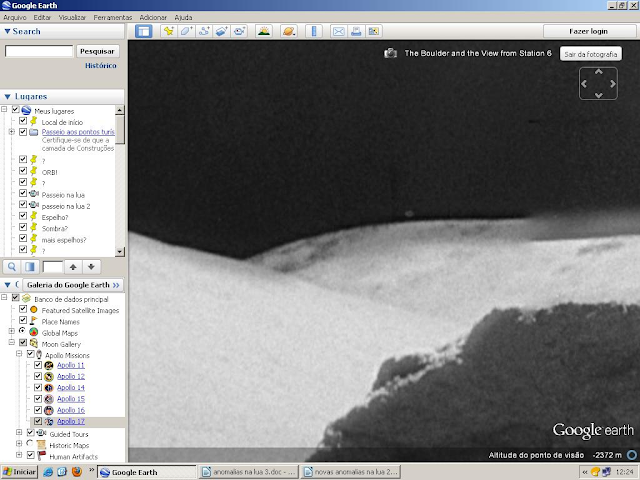Click the Moon Gallery layer icon
Viewport: 640px width, 480px height.
point(34,343)
